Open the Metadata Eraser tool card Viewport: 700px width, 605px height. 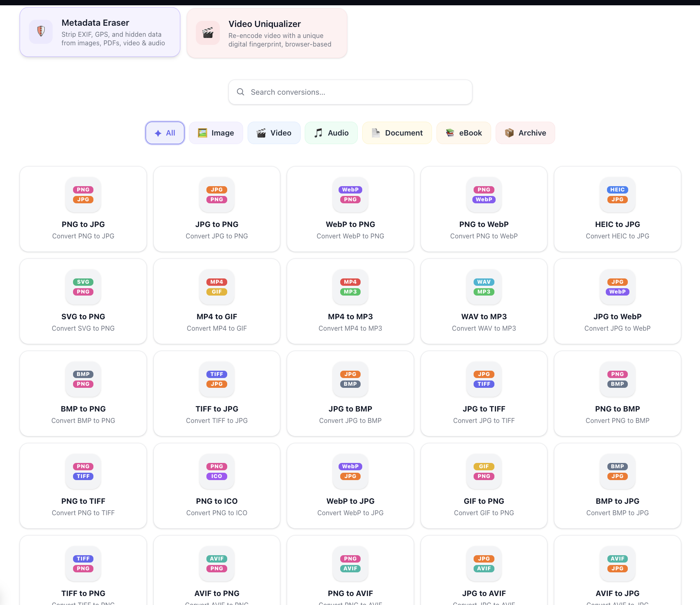(x=100, y=32)
